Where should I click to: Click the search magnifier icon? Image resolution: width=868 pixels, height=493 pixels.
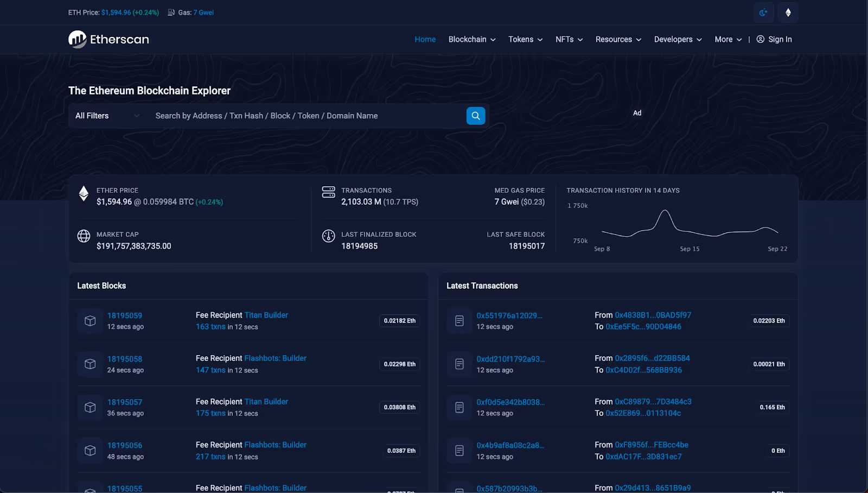pyautogui.click(x=475, y=116)
